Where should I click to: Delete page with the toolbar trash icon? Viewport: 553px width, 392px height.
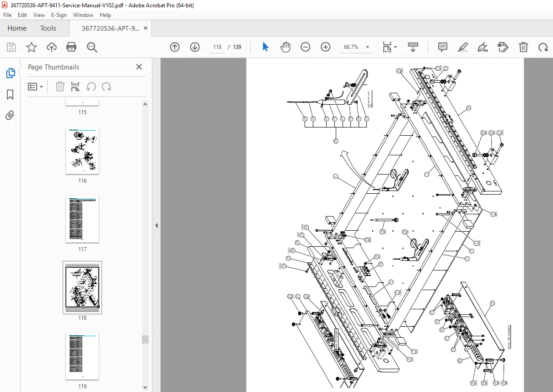click(523, 47)
